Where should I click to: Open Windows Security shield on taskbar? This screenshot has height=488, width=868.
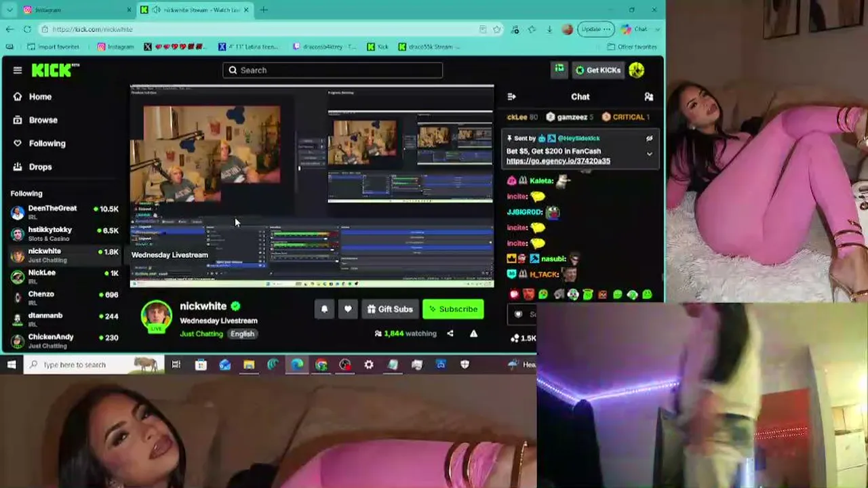(465, 365)
